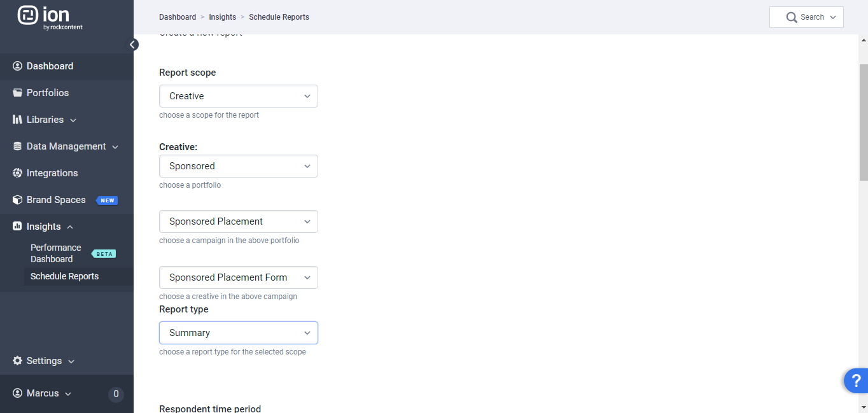The height and width of the screenshot is (413, 868).
Task: Click the "Respondent time period" heading
Action: (210, 409)
